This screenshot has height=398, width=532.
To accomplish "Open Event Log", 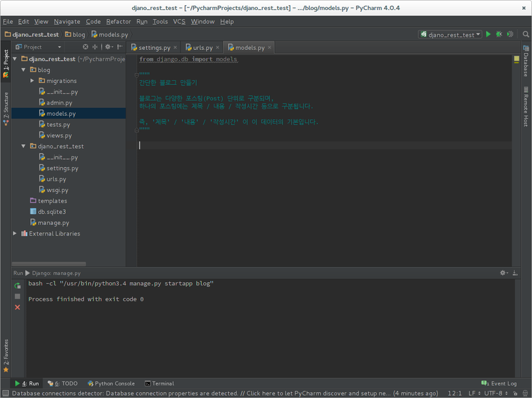I will coord(499,384).
